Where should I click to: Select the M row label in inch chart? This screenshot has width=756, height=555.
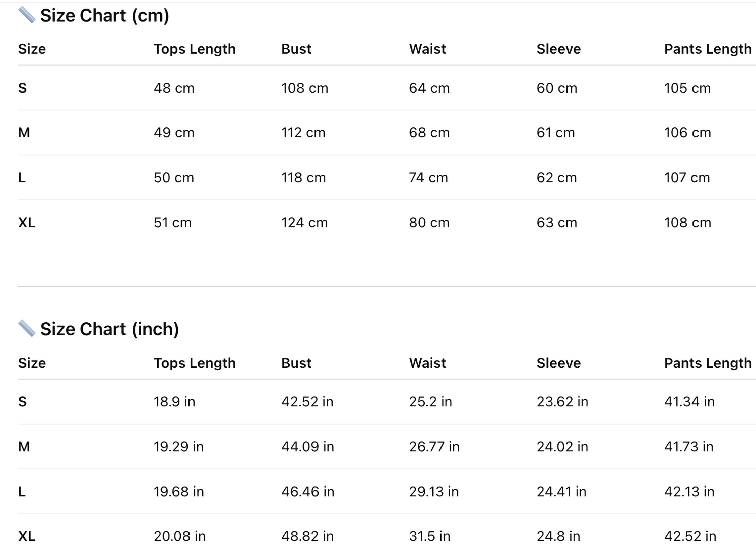pos(24,447)
